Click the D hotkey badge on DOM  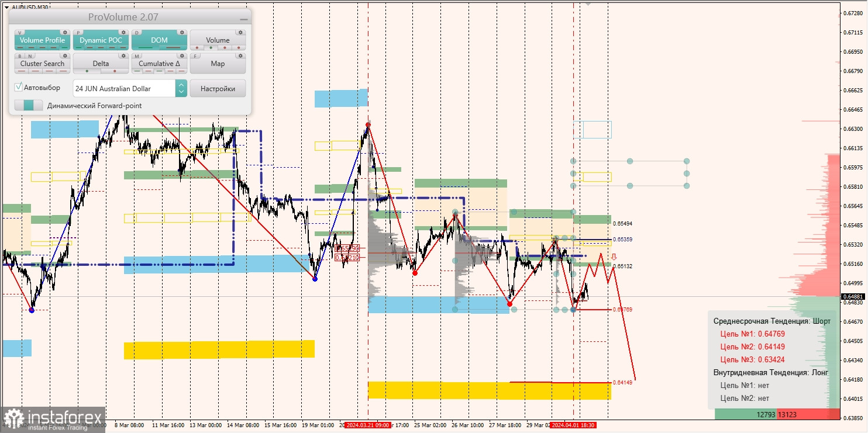tap(137, 33)
